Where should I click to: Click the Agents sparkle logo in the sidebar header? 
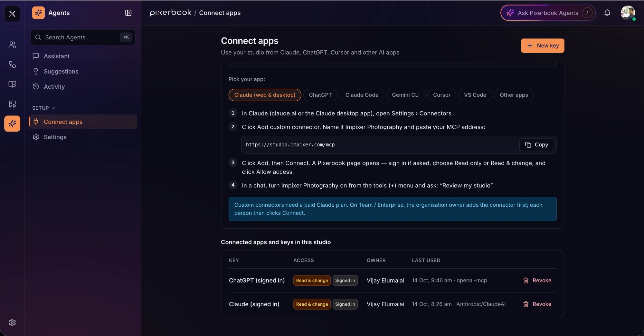click(38, 13)
